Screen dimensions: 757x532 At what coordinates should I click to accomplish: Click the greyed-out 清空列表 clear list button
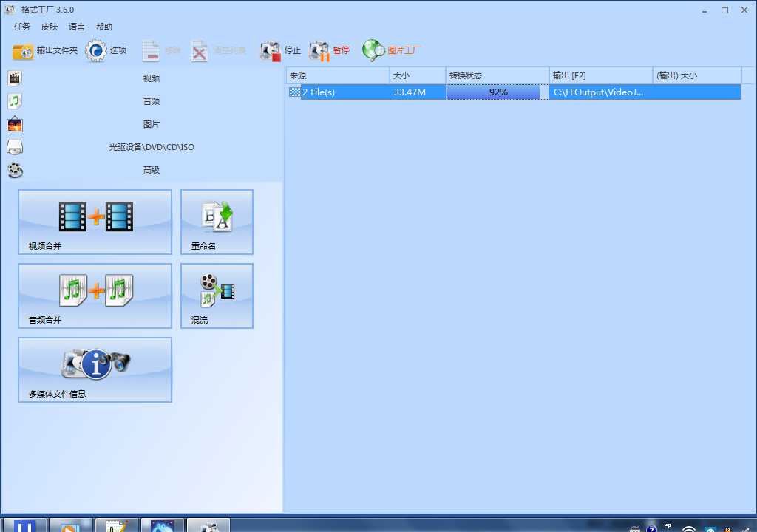[x=218, y=50]
